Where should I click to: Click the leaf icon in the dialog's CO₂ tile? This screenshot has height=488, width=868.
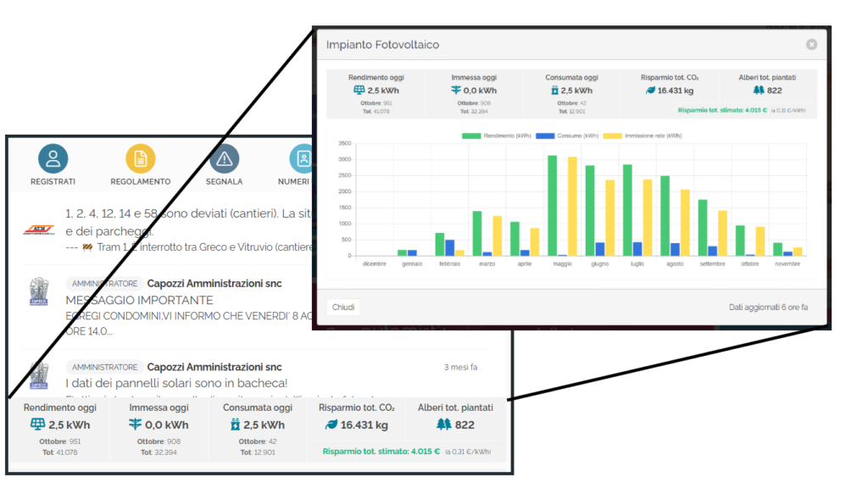click(x=648, y=90)
